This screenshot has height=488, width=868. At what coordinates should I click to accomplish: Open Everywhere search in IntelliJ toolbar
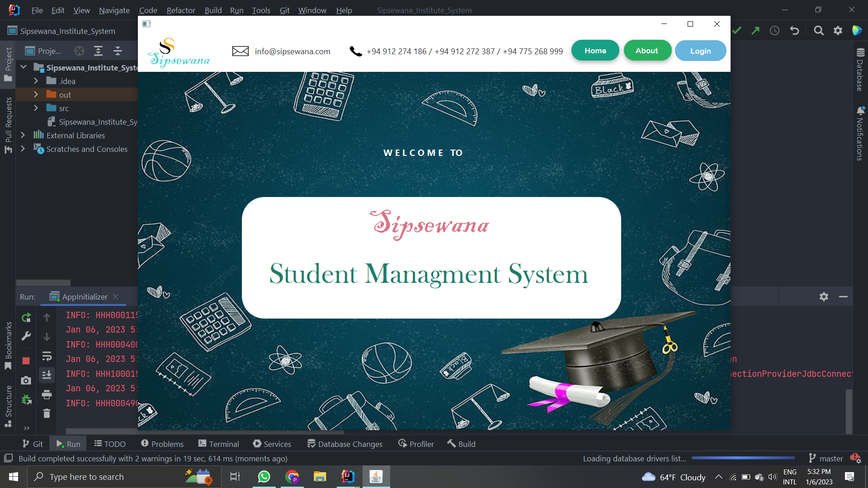coord(819,30)
